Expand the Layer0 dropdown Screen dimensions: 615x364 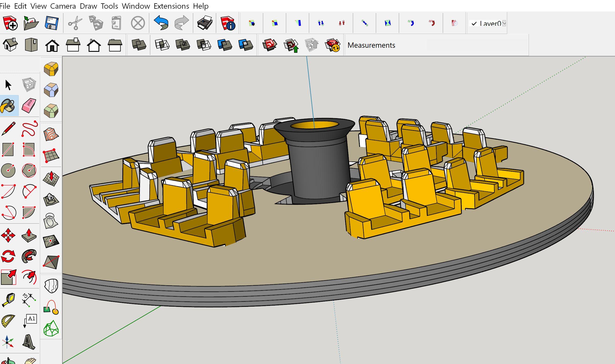(x=504, y=23)
